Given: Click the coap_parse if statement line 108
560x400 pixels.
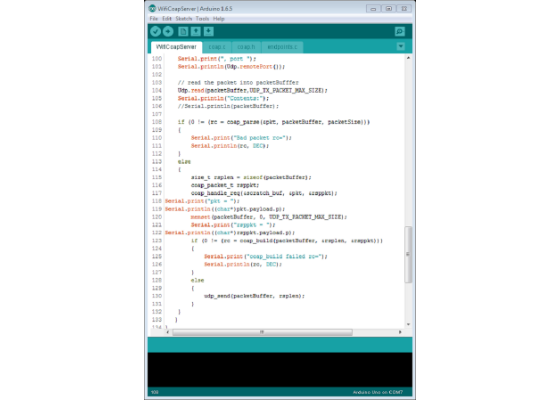Looking at the screenshot, I should tap(274, 122).
